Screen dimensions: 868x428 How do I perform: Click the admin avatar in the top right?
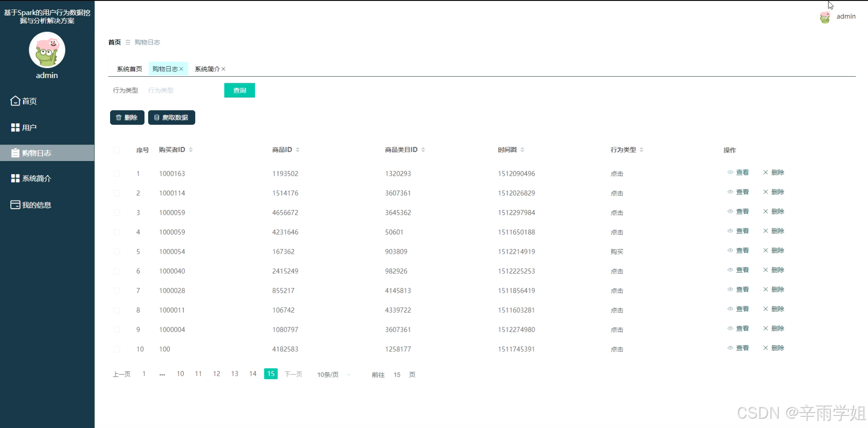coord(825,16)
